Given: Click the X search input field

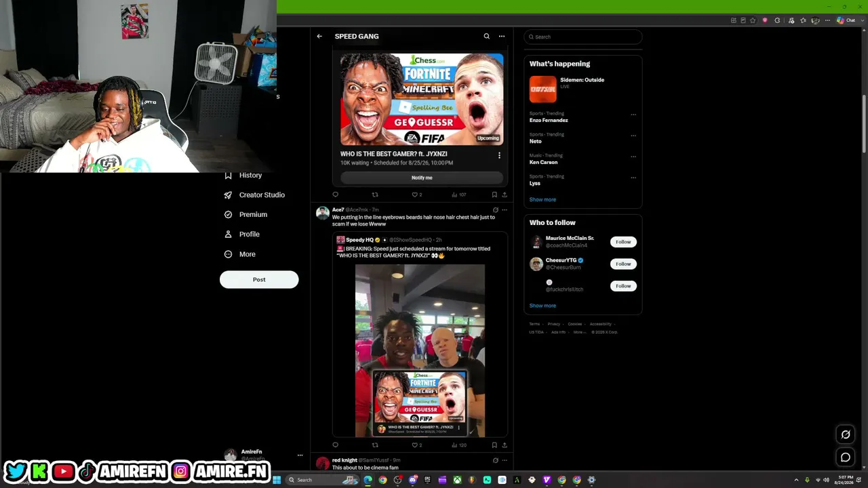Looking at the screenshot, I should (x=583, y=37).
